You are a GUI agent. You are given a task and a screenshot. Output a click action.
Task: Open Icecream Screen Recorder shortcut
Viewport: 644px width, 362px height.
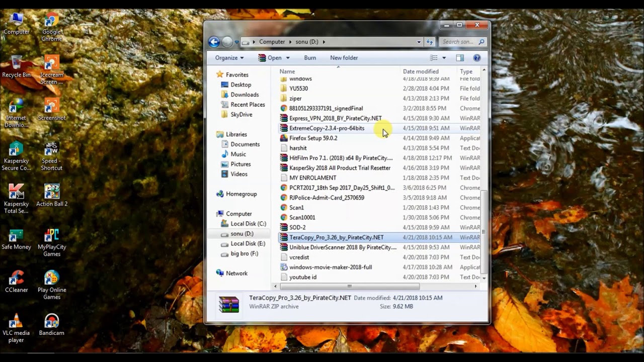tap(51, 70)
